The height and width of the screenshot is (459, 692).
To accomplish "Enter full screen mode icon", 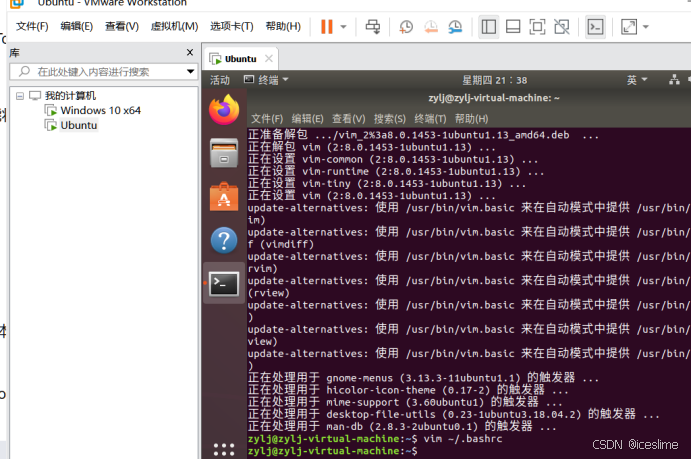I will tap(537, 27).
